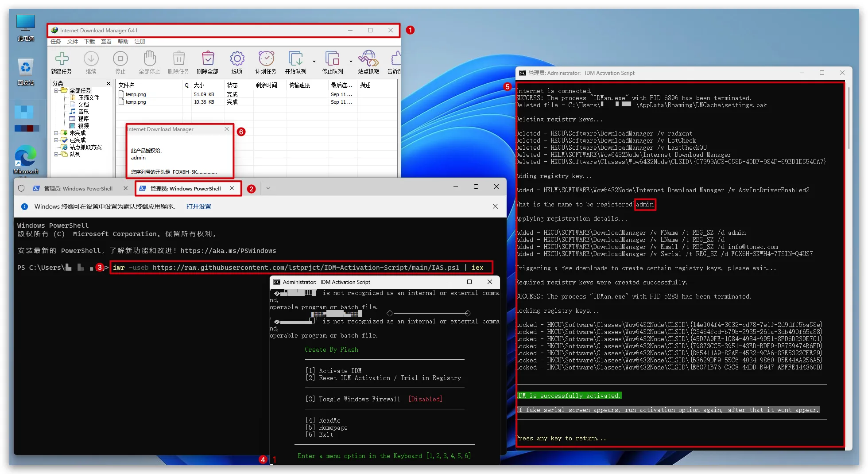Viewport: 868px width, 474px height.
Task: Click the 继续 (resume) toolbar icon
Action: [91, 58]
